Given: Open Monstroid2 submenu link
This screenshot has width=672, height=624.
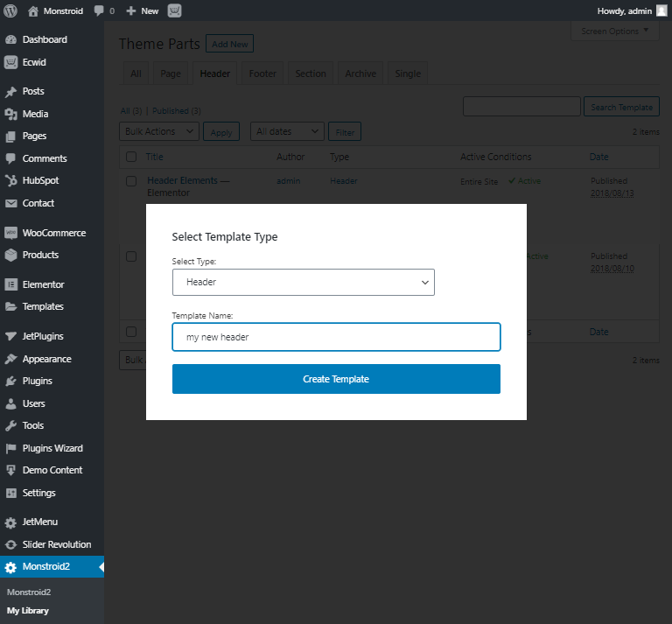Looking at the screenshot, I should [x=29, y=592].
